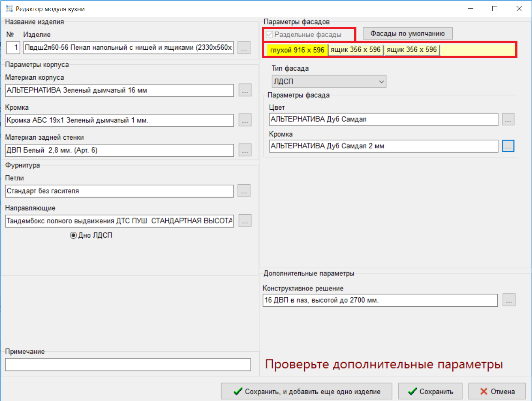The image size is (532, 401).
Task: Pick facade Цвет with ellipsis button
Action: click(x=508, y=120)
